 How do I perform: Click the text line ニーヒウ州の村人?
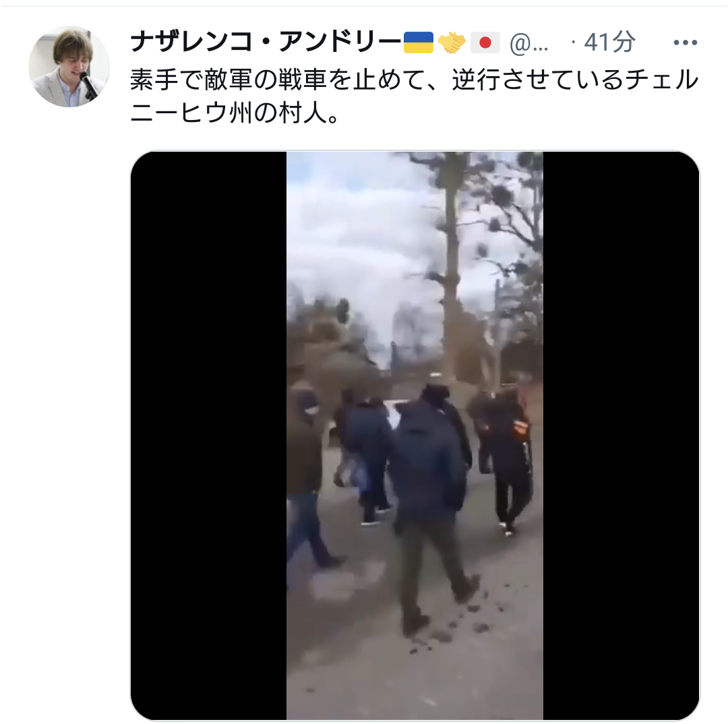[235, 113]
